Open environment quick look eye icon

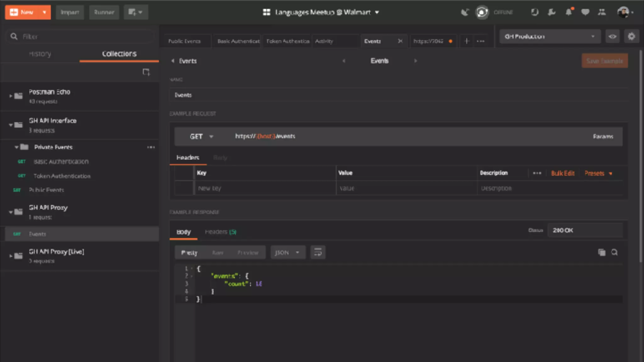tap(612, 36)
